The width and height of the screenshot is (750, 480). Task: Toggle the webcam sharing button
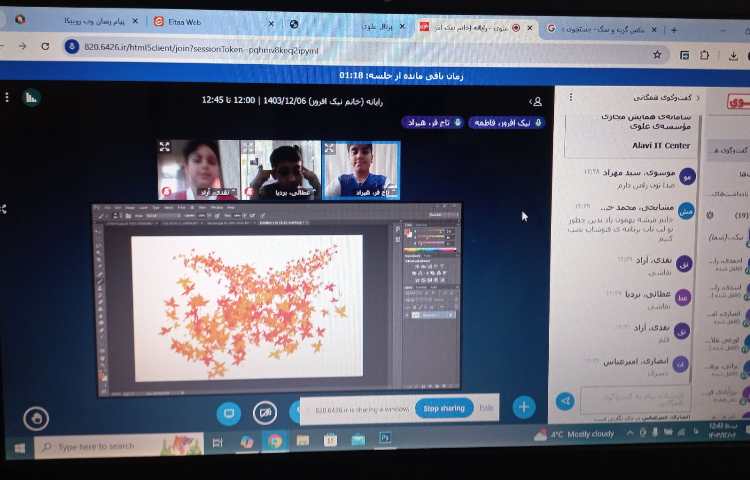click(x=265, y=412)
